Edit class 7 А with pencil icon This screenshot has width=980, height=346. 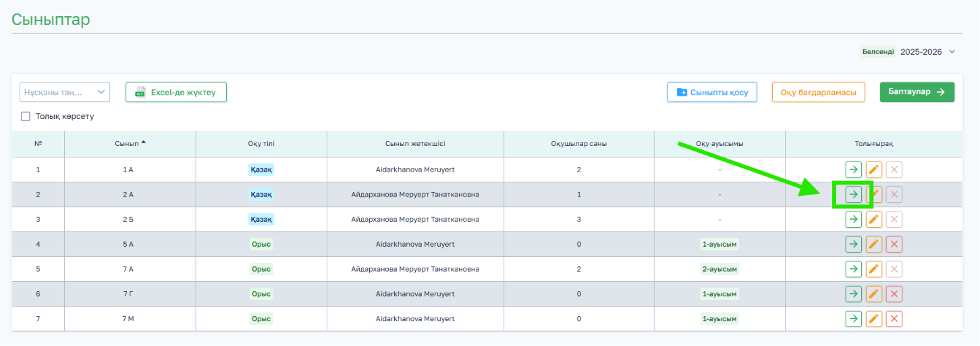point(874,269)
